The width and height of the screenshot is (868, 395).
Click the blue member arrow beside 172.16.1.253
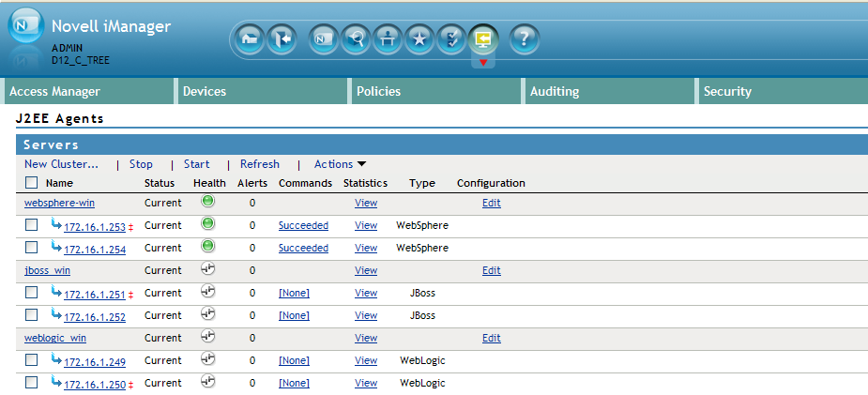[x=56, y=223]
